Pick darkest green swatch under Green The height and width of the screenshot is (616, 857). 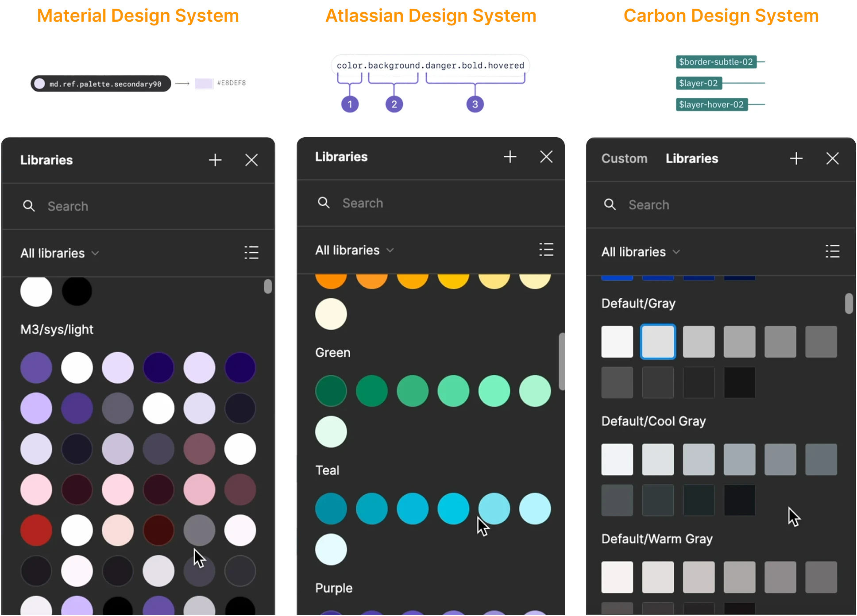(x=331, y=391)
